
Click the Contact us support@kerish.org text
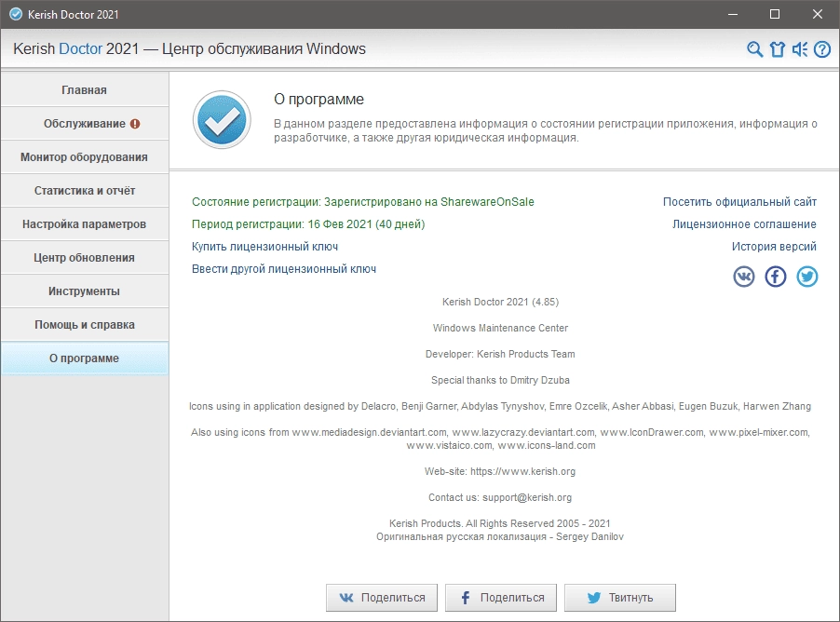click(500, 498)
